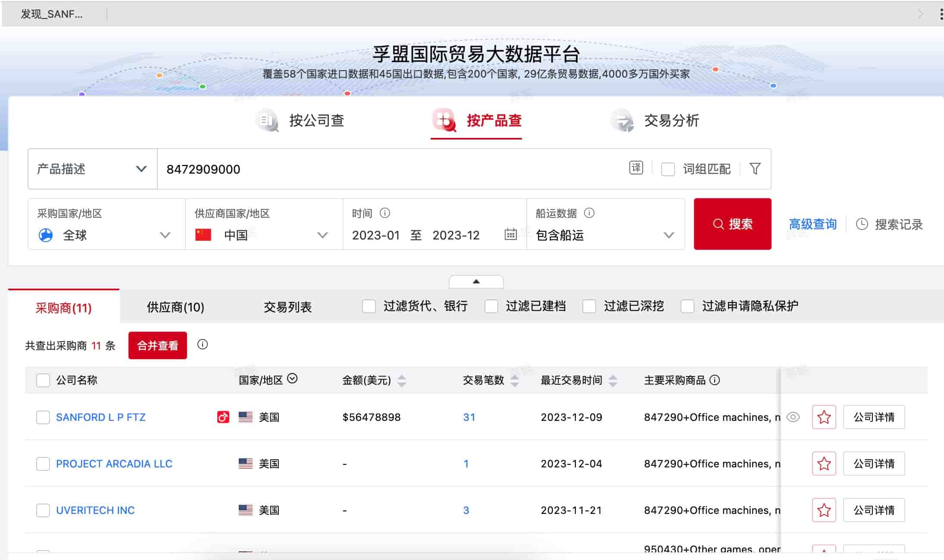Sort by 金额(美元) column arrows
Image resolution: width=944 pixels, height=560 pixels.
(402, 380)
